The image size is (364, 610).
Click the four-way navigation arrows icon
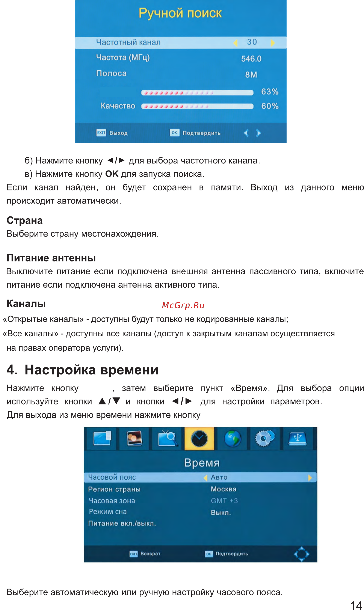(x=301, y=554)
